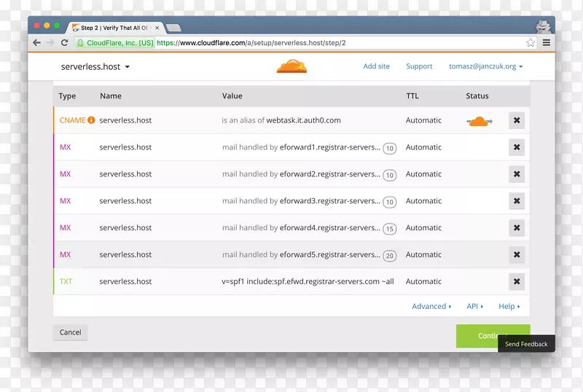Close the Step 2 browser tab

157,28
